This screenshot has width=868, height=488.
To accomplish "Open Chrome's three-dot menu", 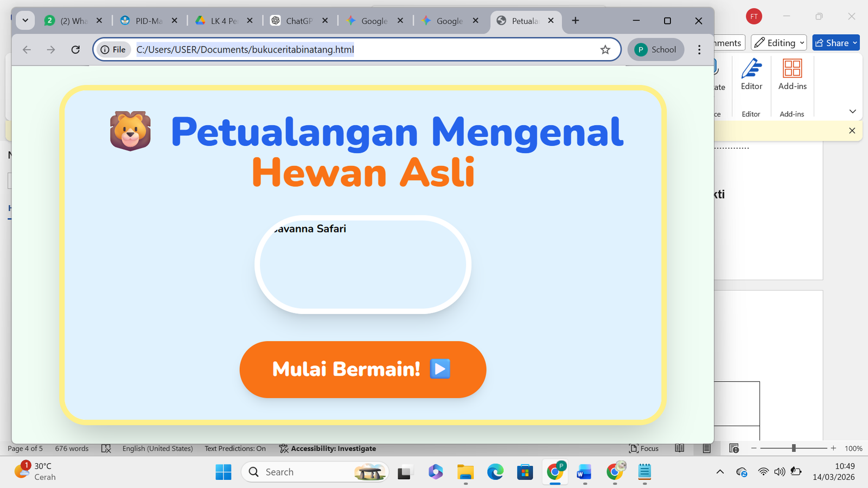I will pyautogui.click(x=699, y=50).
